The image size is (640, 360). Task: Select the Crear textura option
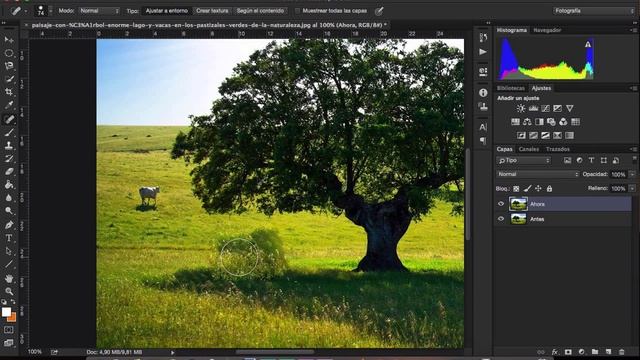[212, 11]
